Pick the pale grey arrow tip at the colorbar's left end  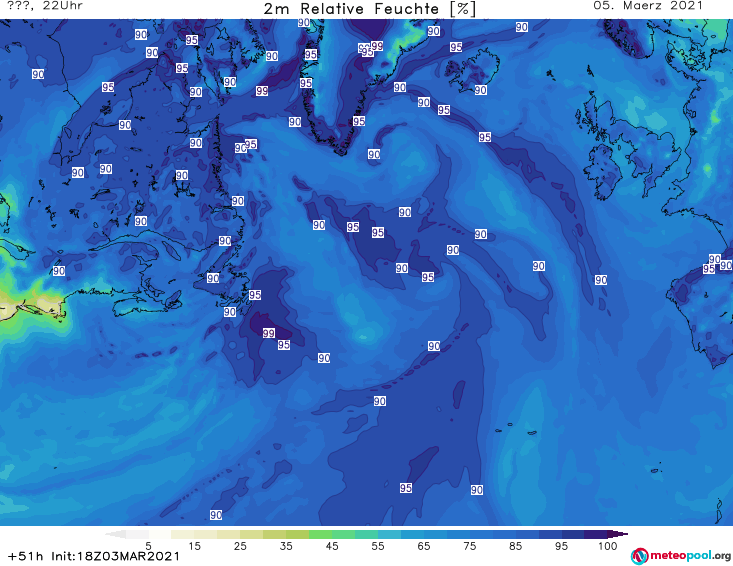pos(115,534)
